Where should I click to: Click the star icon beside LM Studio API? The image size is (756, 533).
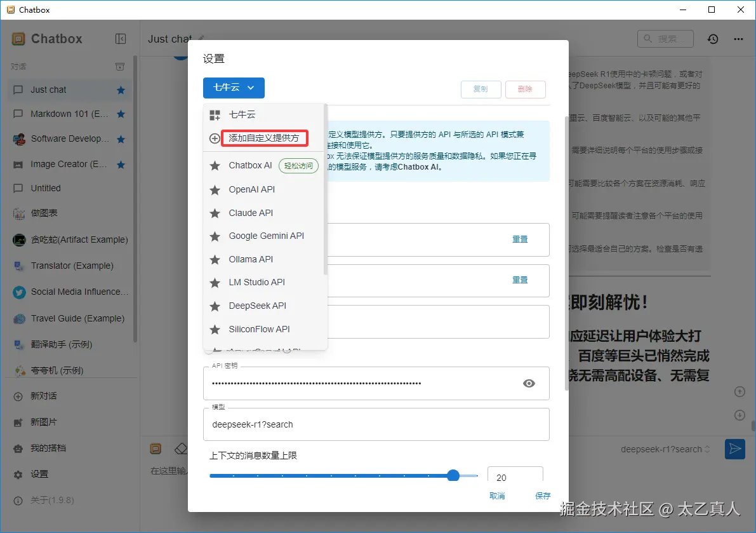point(215,283)
